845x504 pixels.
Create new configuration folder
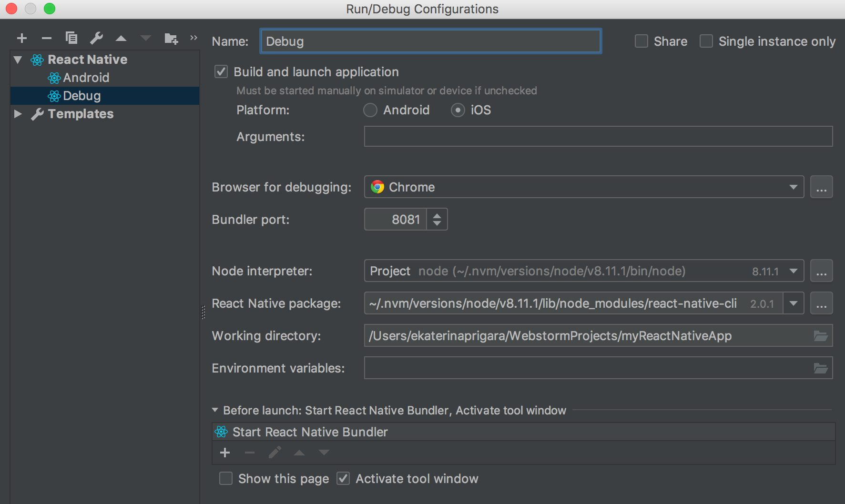[171, 38]
